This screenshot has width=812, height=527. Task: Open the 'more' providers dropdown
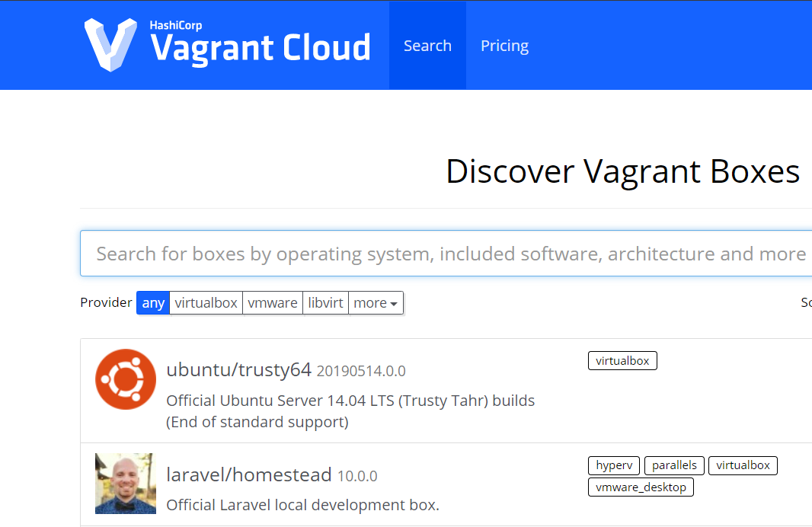coord(376,302)
